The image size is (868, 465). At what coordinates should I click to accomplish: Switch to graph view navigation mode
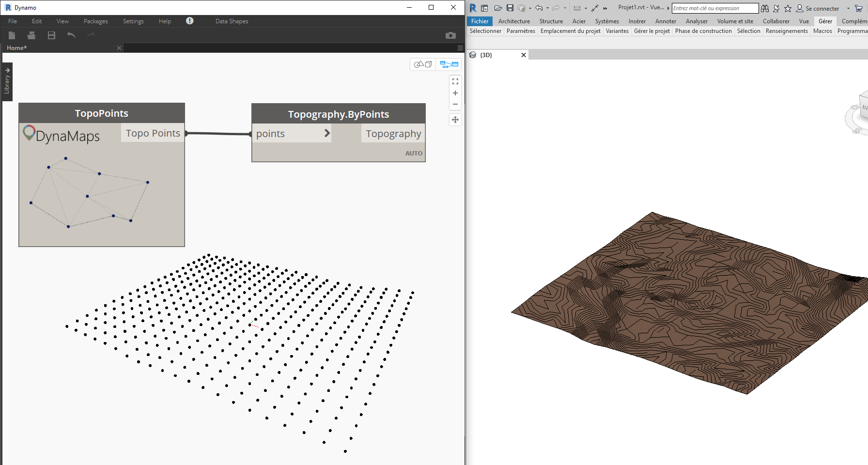click(x=449, y=64)
